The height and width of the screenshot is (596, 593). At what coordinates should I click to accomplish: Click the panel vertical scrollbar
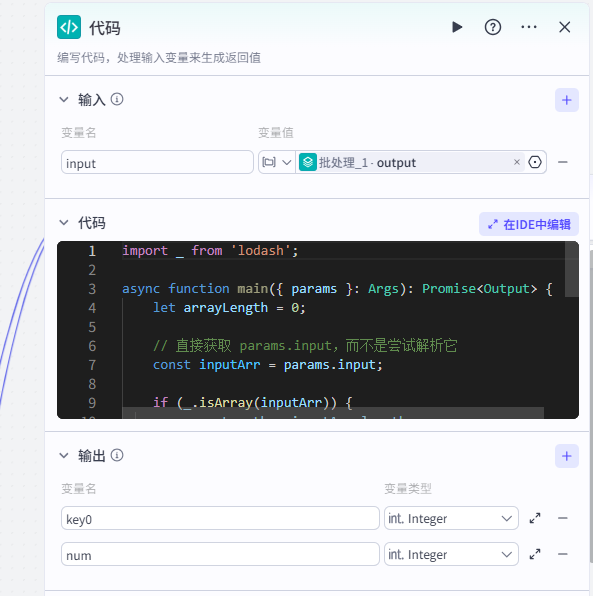[x=591, y=406]
